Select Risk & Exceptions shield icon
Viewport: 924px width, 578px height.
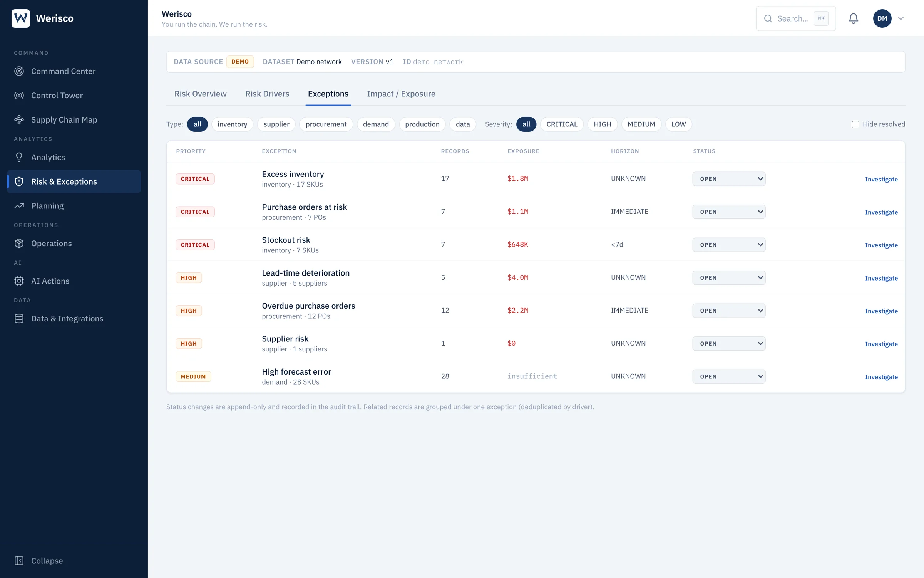point(19,181)
